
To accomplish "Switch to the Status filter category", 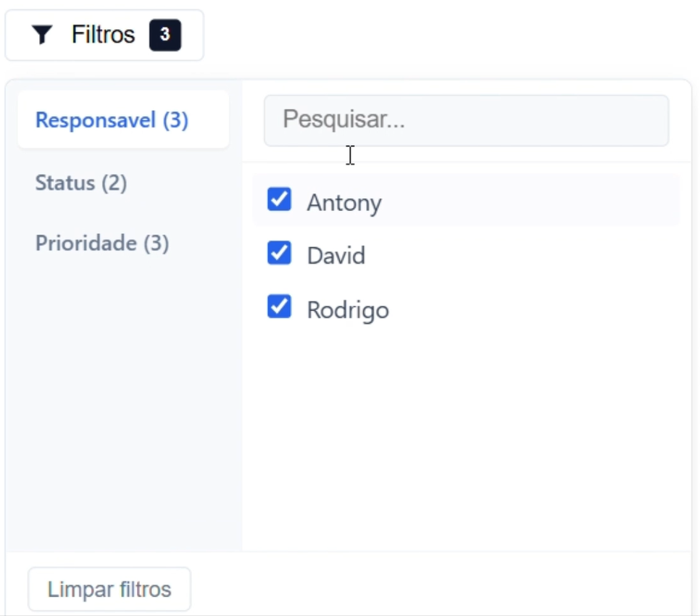I will pos(80,183).
